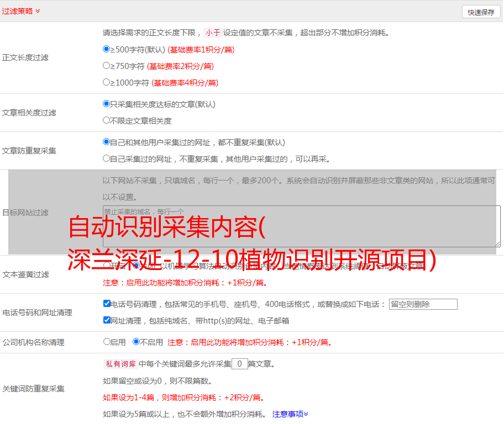Choose the ≥750字符 length filter
Screen dimensions: 504x424
[107, 66]
